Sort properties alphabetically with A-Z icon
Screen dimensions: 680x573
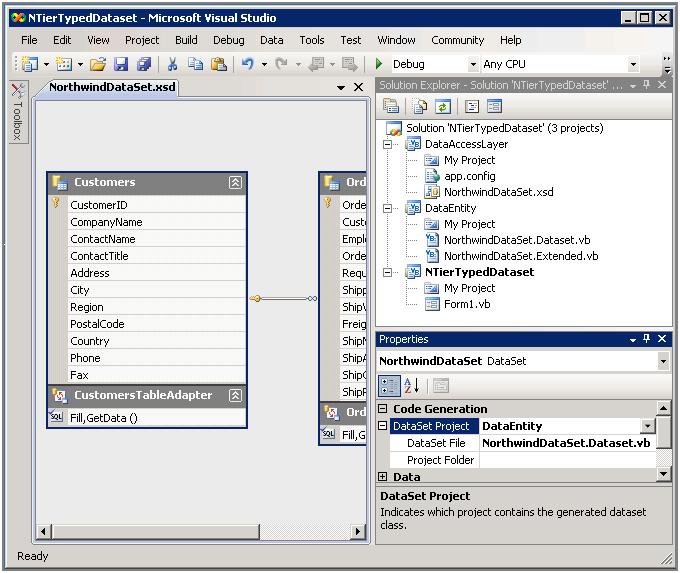pos(412,386)
